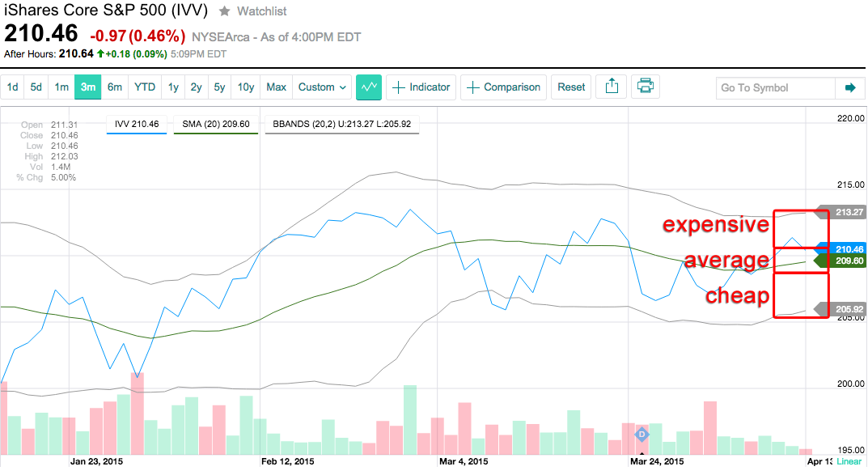Image resolution: width=868 pixels, height=475 pixels.
Task: Add an Indicator to the chart
Action: [x=421, y=87]
